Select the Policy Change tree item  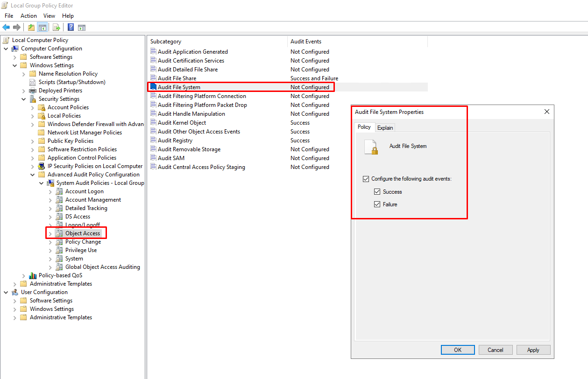83,242
